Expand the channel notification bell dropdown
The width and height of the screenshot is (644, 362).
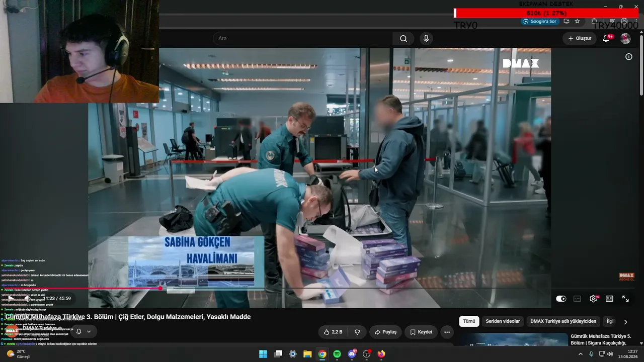click(83, 331)
